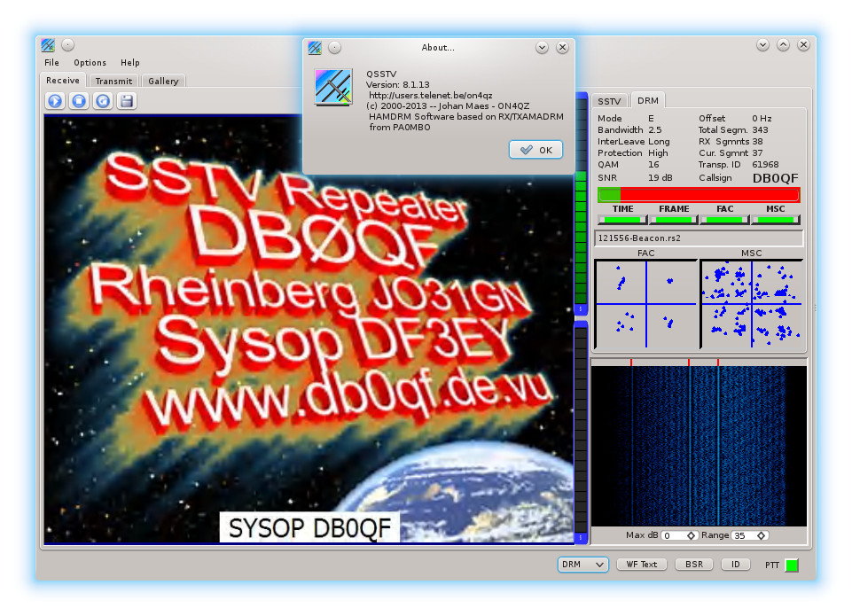Image resolution: width=852 pixels, height=616 pixels.
Task: Click the Protection value High
Action: pos(658,152)
